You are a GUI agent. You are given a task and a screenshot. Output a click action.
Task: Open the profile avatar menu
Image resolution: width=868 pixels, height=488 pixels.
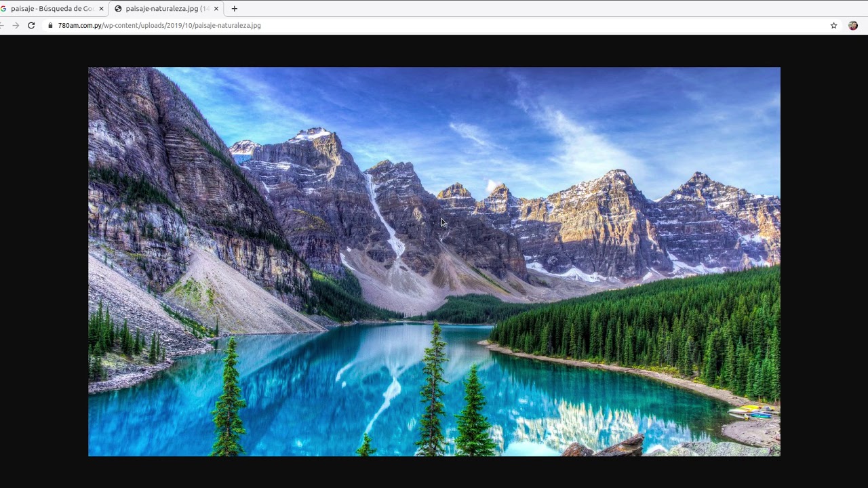pyautogui.click(x=853, y=25)
